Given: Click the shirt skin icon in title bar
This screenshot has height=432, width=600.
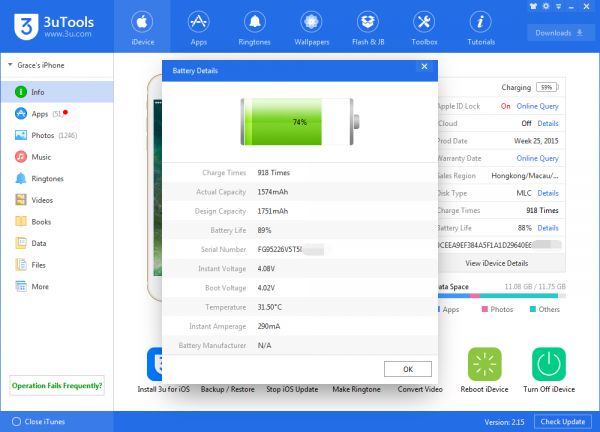Looking at the screenshot, I should (x=533, y=6).
